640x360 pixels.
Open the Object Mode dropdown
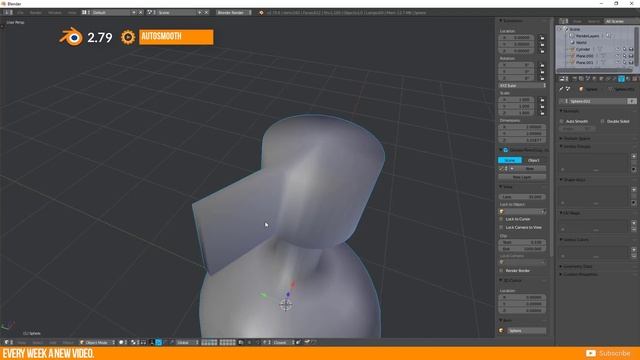97,342
